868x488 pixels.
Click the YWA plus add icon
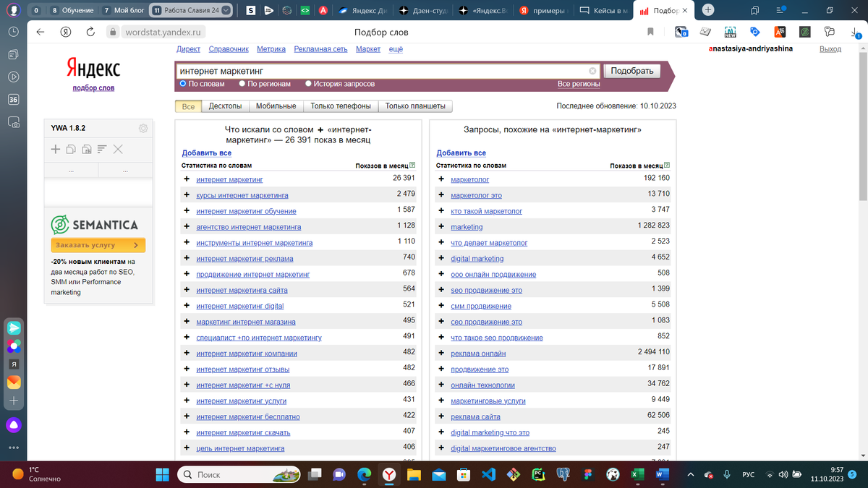point(56,150)
